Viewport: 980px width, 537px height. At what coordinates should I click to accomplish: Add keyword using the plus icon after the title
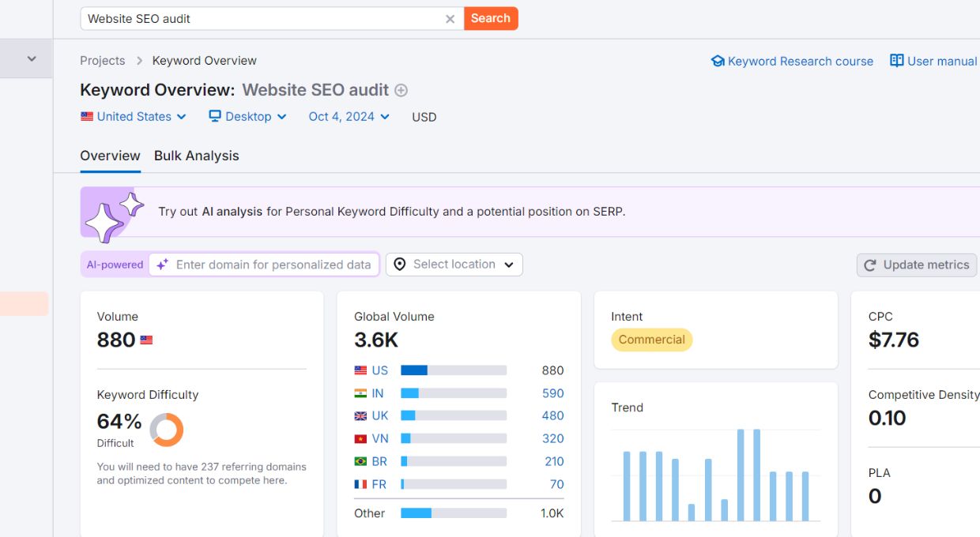pyautogui.click(x=401, y=90)
